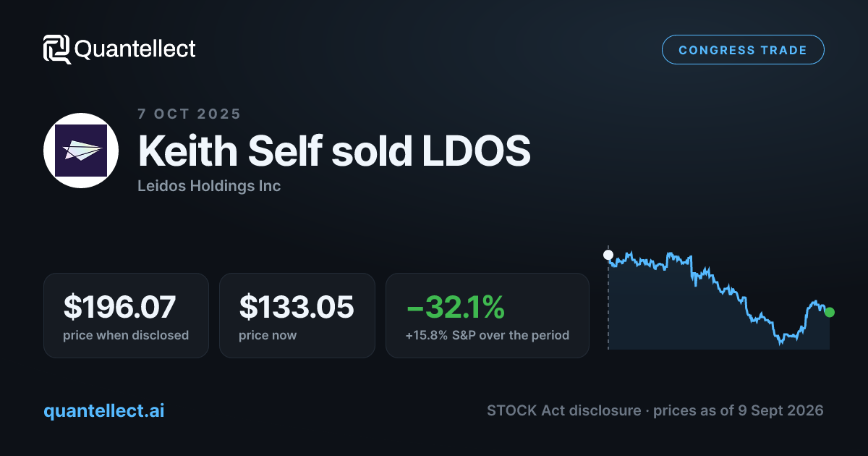
Task: Click the blue price line chart
Action: pyautogui.click(x=719, y=297)
